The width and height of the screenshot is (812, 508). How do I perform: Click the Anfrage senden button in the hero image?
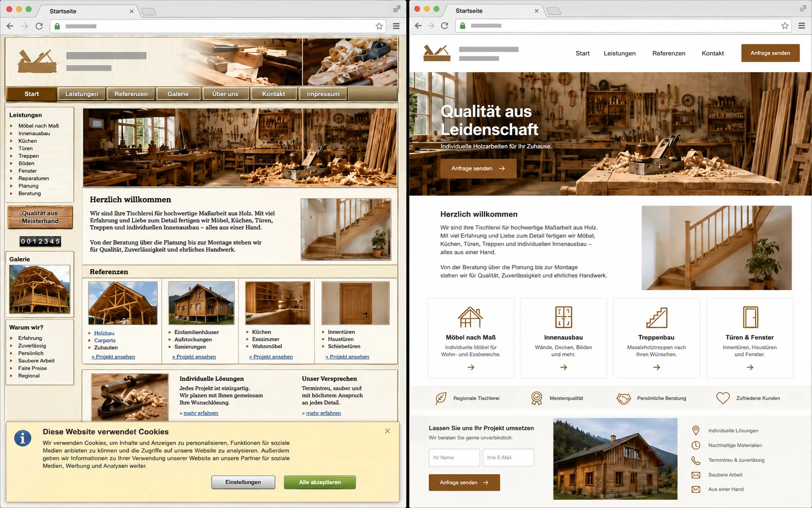coord(478,168)
